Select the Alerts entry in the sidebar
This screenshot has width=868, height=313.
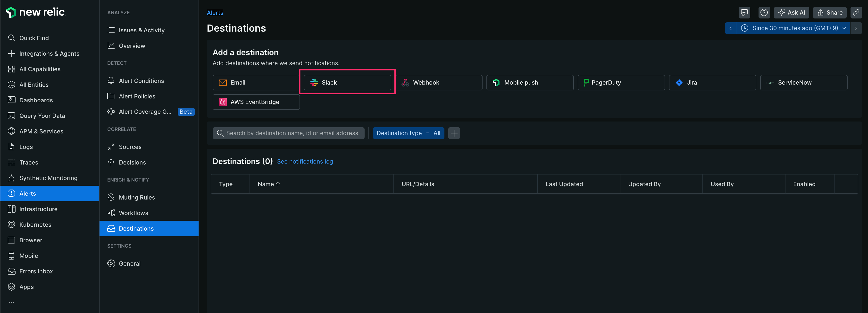(x=28, y=193)
